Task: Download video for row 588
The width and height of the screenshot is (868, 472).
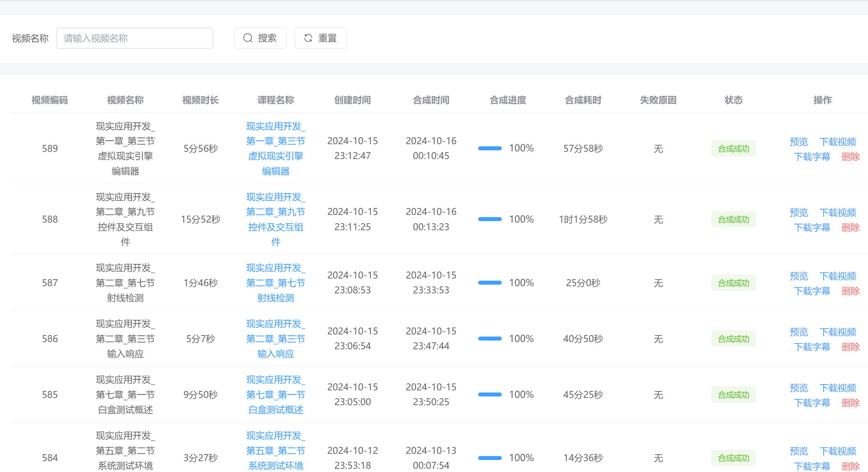Action: (x=837, y=212)
